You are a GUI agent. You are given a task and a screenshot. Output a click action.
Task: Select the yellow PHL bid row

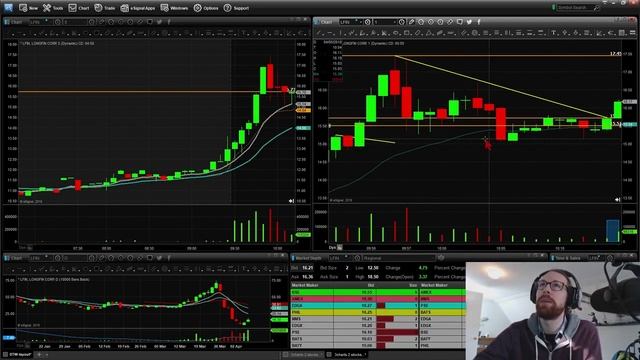(355, 312)
